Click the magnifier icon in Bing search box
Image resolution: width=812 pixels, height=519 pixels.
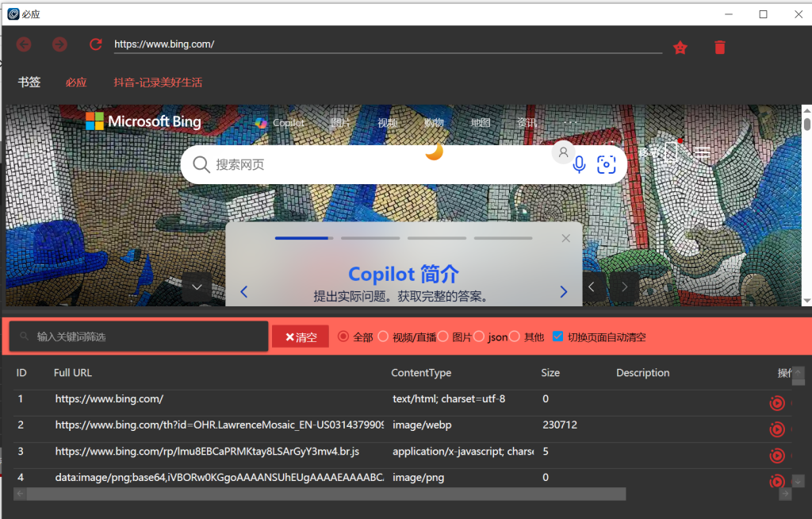201,164
